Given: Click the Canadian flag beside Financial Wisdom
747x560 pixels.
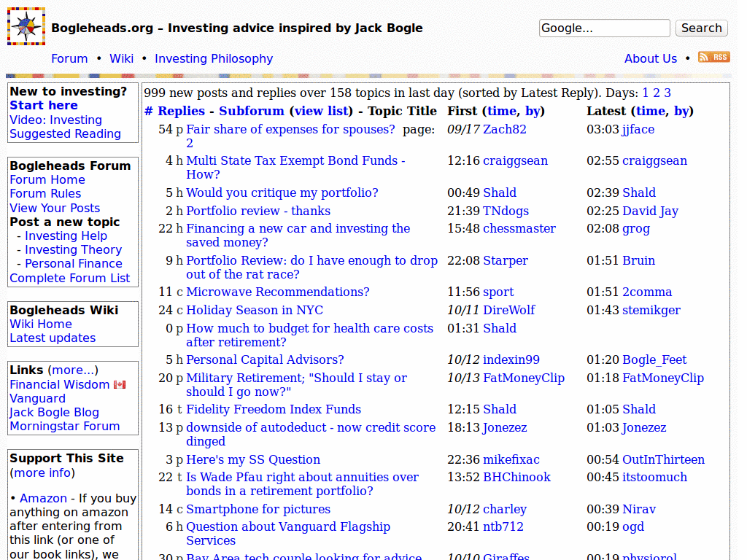Looking at the screenshot, I should click(x=120, y=384).
